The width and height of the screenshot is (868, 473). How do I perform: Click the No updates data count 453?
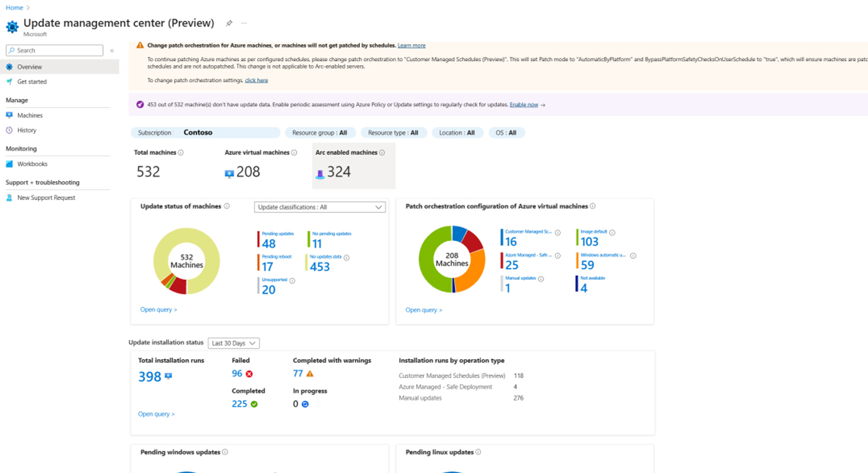[x=320, y=267]
